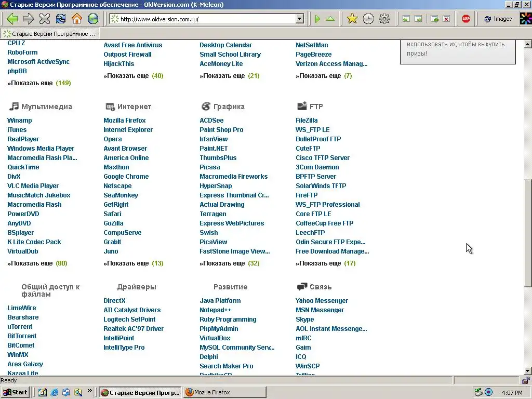This screenshot has width=532, height=399.
Task: Switch to Mozilla Firefox taskbar window
Action: (225, 393)
